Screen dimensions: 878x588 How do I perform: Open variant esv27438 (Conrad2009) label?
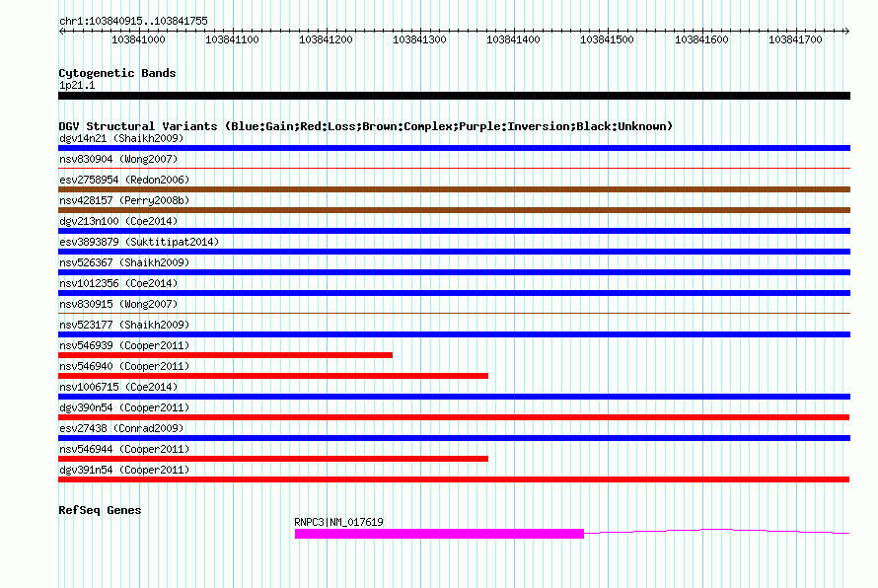click(x=121, y=428)
